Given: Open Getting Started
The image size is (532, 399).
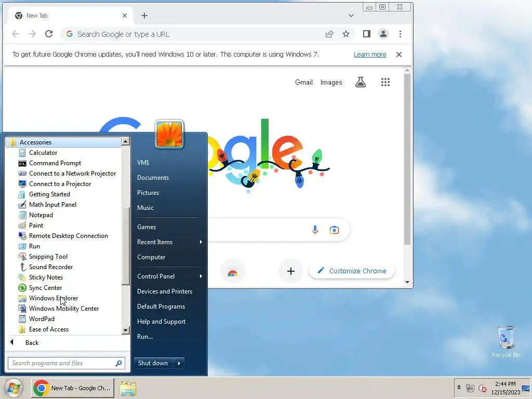Looking at the screenshot, I should pos(49,194).
